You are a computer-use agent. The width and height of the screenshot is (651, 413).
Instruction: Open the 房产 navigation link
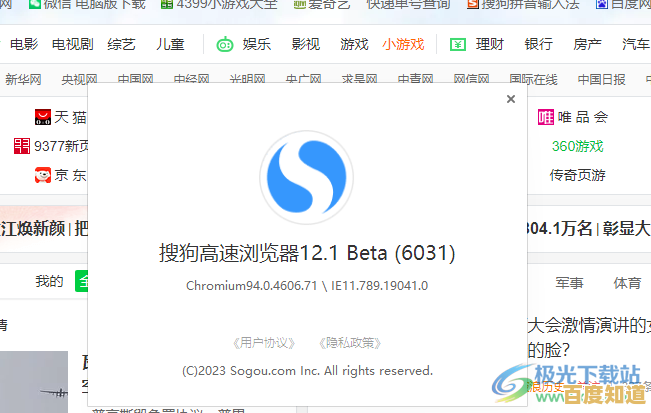point(587,44)
